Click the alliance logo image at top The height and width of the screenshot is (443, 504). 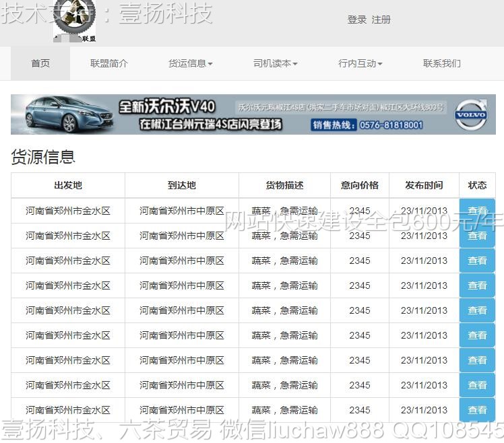(75, 21)
